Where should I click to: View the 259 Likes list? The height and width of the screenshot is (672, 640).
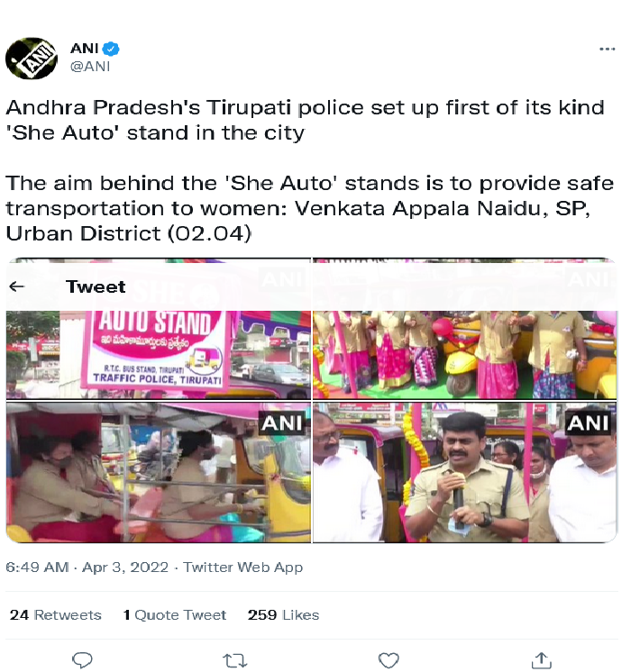[x=283, y=615]
